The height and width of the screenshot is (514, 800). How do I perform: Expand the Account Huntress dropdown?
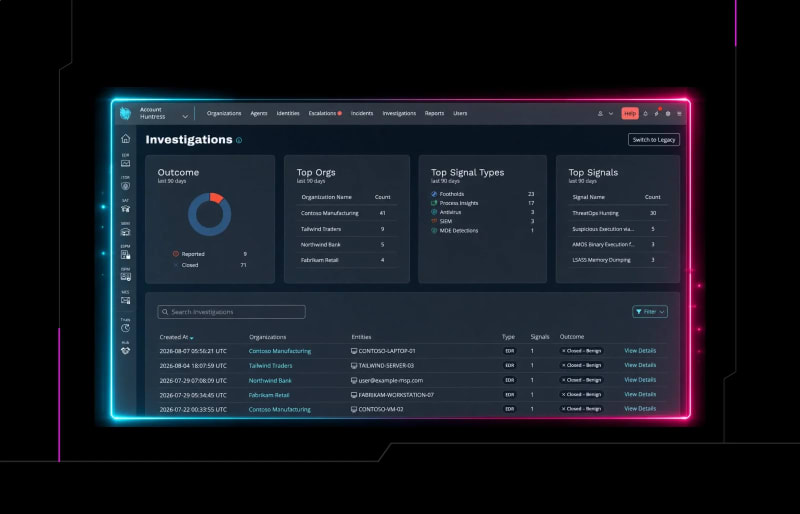pyautogui.click(x=185, y=116)
